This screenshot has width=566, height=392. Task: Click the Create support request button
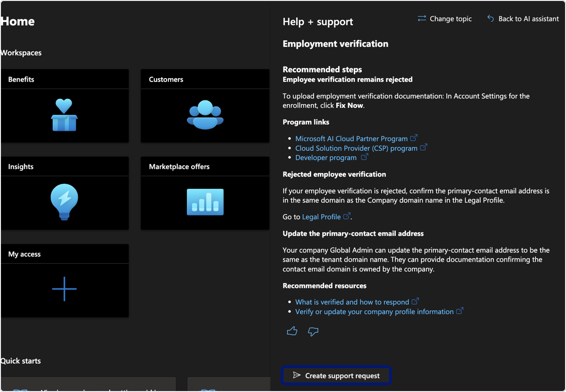click(337, 376)
